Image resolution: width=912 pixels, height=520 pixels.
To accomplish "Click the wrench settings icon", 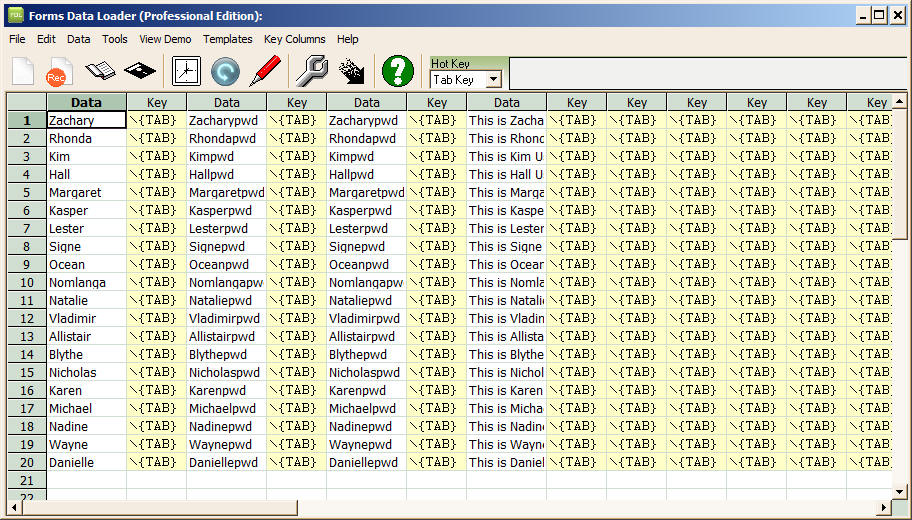I will 312,71.
